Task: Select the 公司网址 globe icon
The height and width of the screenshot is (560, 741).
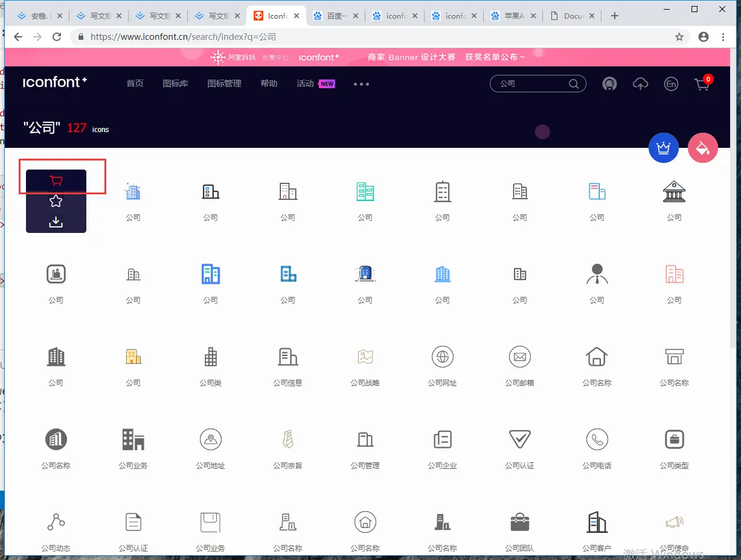Action: (442, 357)
